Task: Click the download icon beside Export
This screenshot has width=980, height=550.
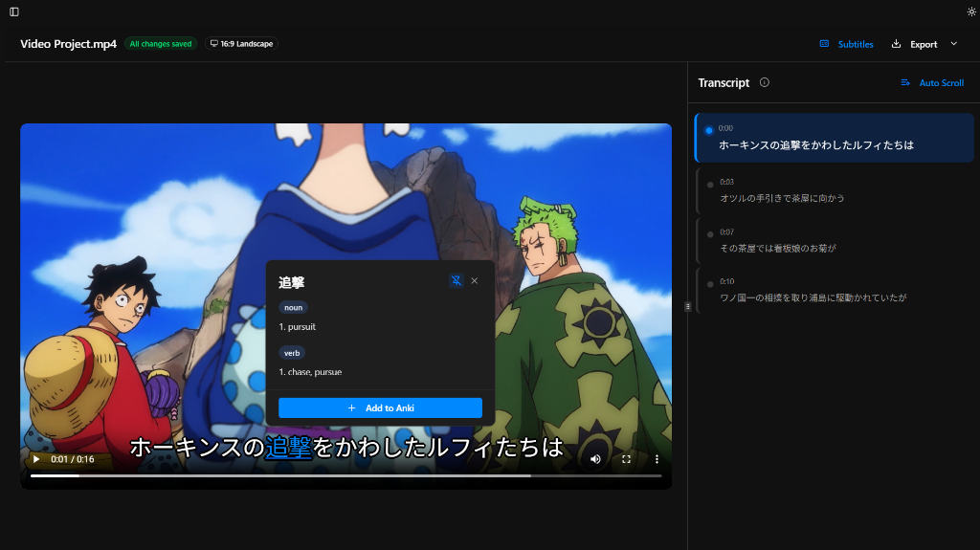Action: (896, 44)
